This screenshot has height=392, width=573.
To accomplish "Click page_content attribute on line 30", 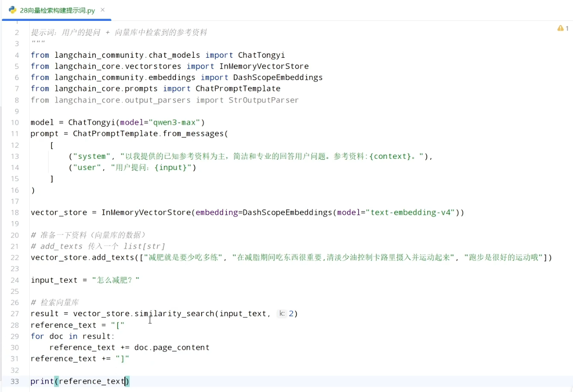I will tap(181, 347).
